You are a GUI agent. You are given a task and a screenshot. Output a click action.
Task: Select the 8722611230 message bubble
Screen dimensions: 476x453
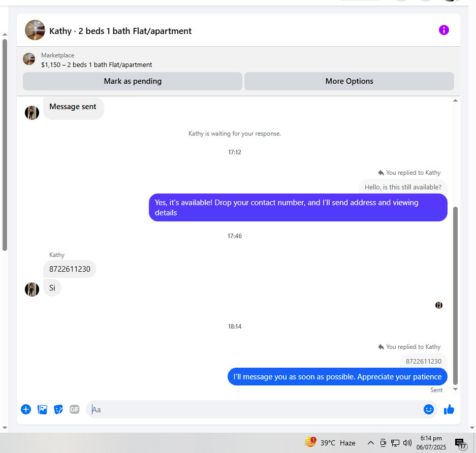coord(70,269)
